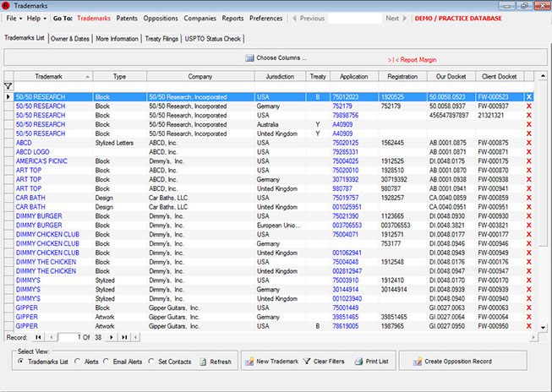Screen dimensions: 552x392
Task: Open the File dropdown menu
Action: click(x=14, y=18)
